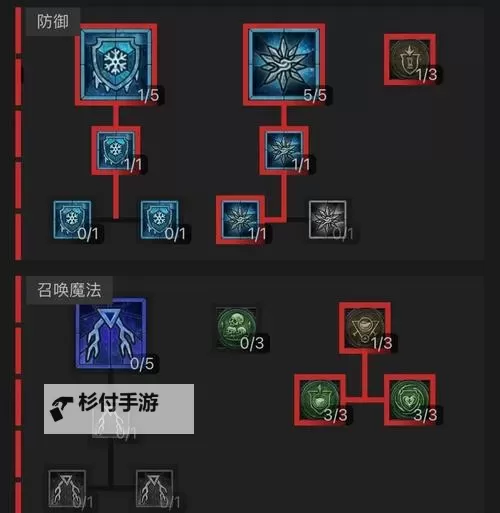Click the red progress bar beside 防御
This screenshot has width=500, height=513.
(18, 133)
